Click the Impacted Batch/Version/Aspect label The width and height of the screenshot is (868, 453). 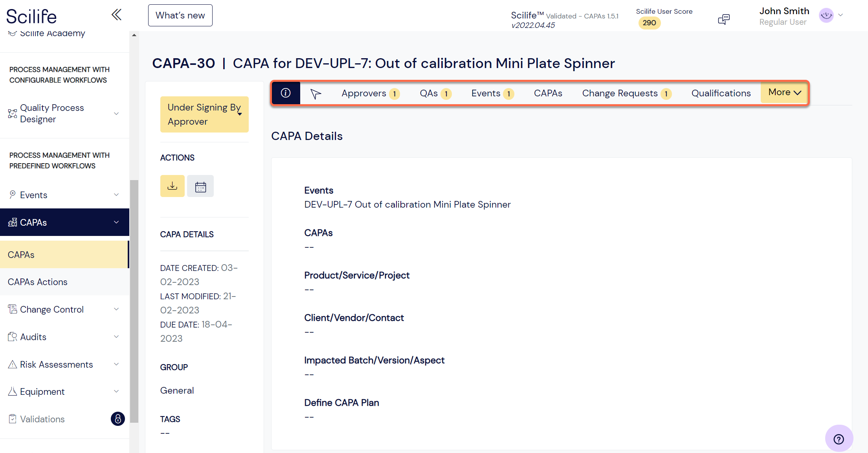(374, 360)
